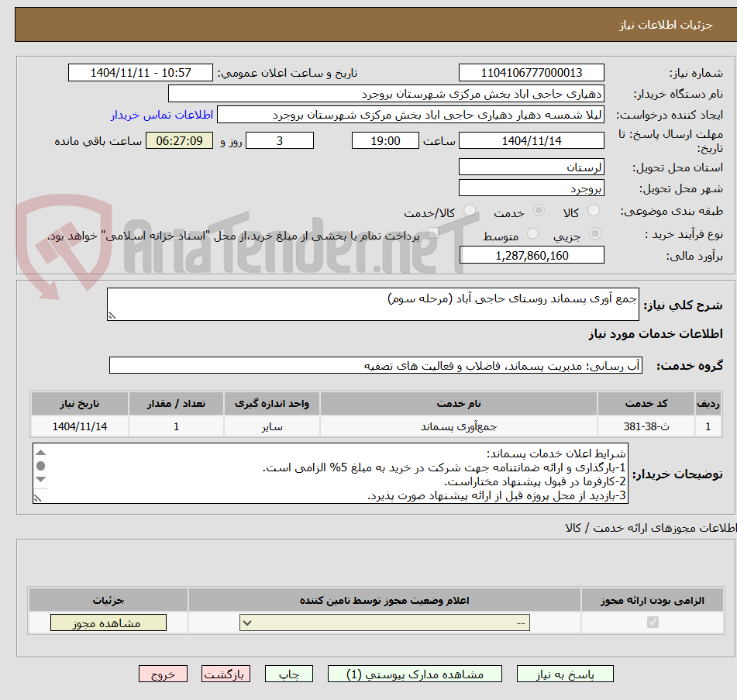737x700 pixels.
Task: Select the کالا/خدمت radio button
Action: [469, 211]
